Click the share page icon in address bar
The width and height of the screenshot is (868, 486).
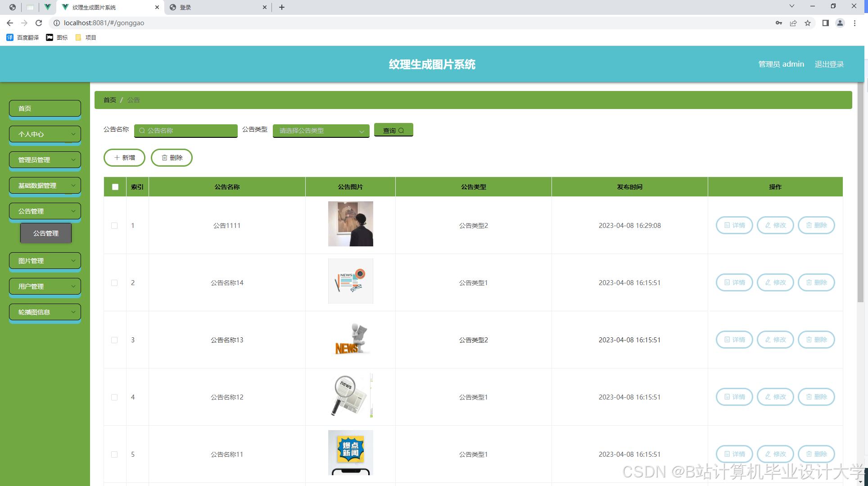pyautogui.click(x=793, y=23)
